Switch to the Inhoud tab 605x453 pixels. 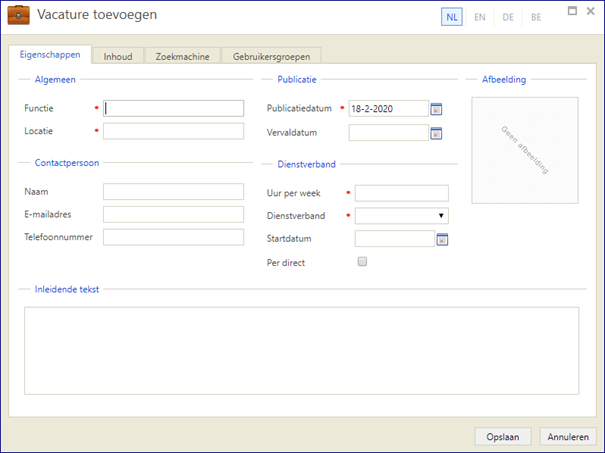coord(118,56)
